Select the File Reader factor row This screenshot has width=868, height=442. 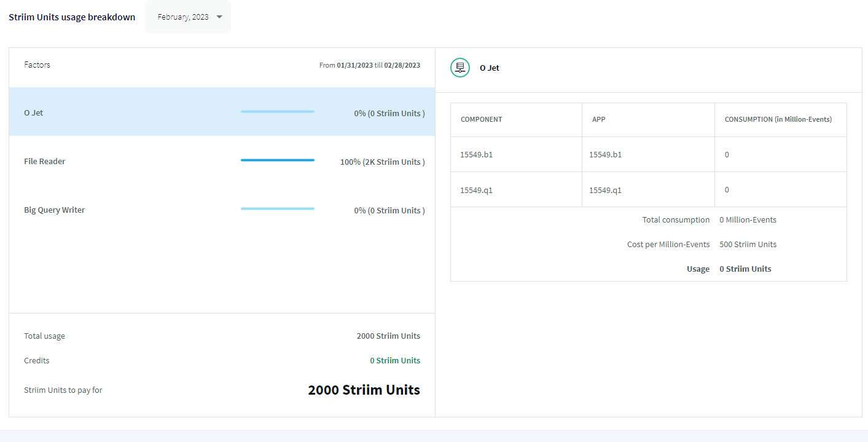point(222,161)
